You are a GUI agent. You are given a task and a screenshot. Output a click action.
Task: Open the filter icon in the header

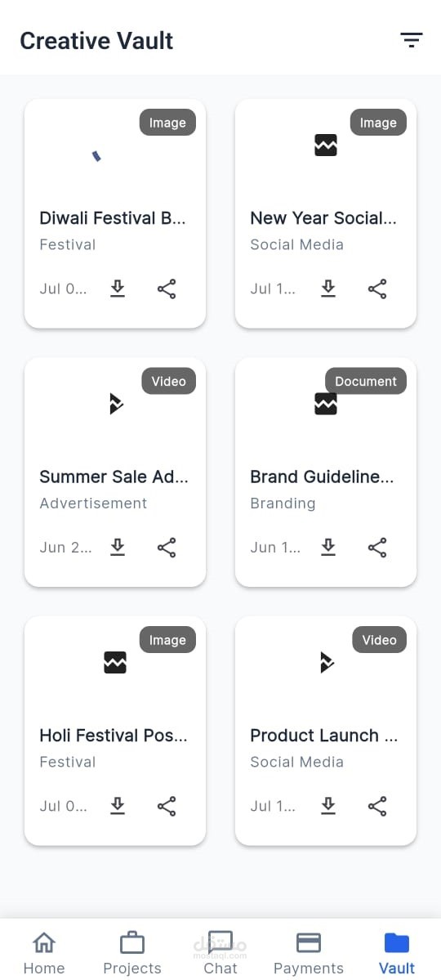[411, 40]
